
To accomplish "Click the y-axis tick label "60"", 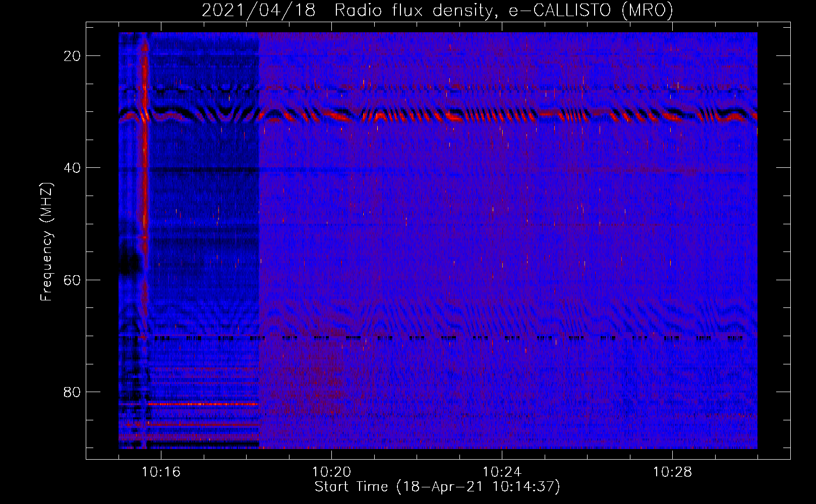I will 73,280.
